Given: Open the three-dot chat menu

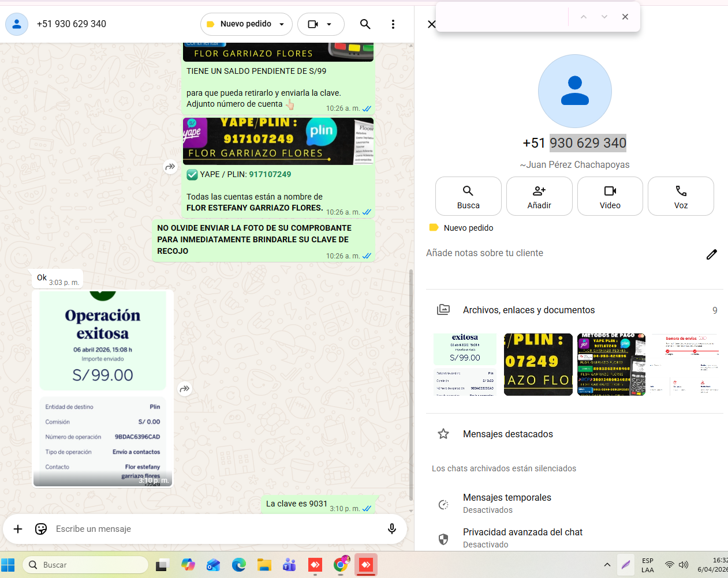Looking at the screenshot, I should point(393,24).
